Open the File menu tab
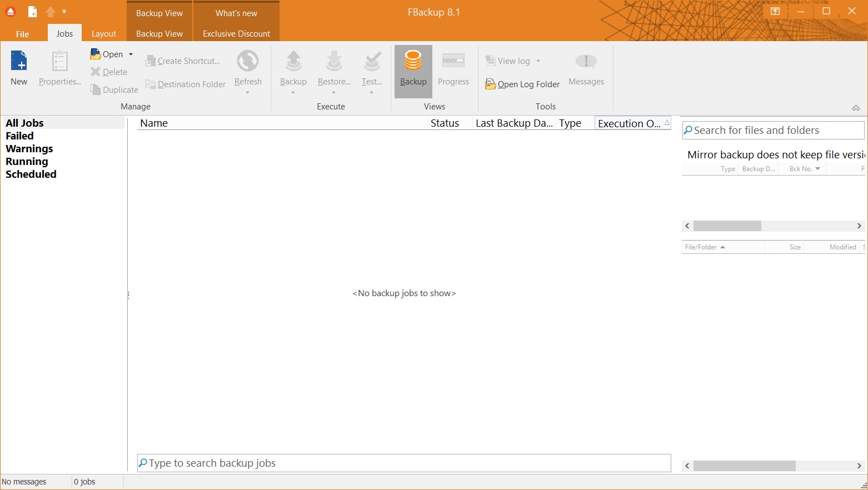The image size is (868, 490). pyautogui.click(x=23, y=34)
